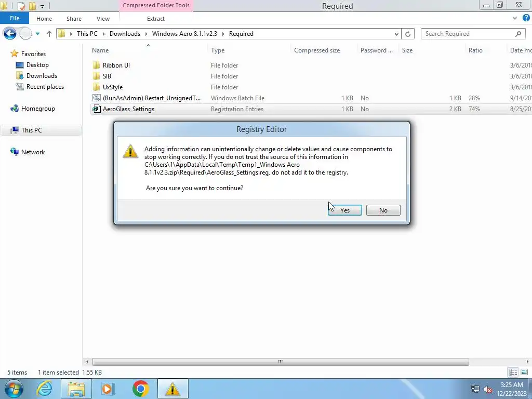Decline with the No button
Viewport: 532px width, 399px height.
[x=383, y=210]
